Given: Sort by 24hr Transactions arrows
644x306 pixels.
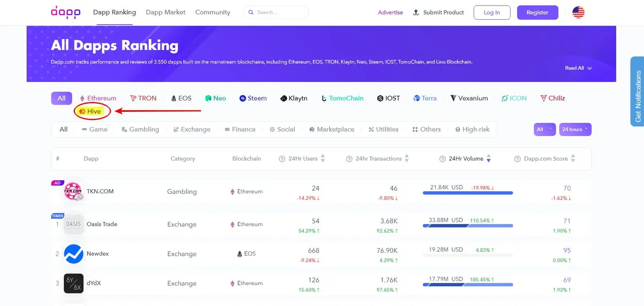Looking at the screenshot, I should coord(407,159).
